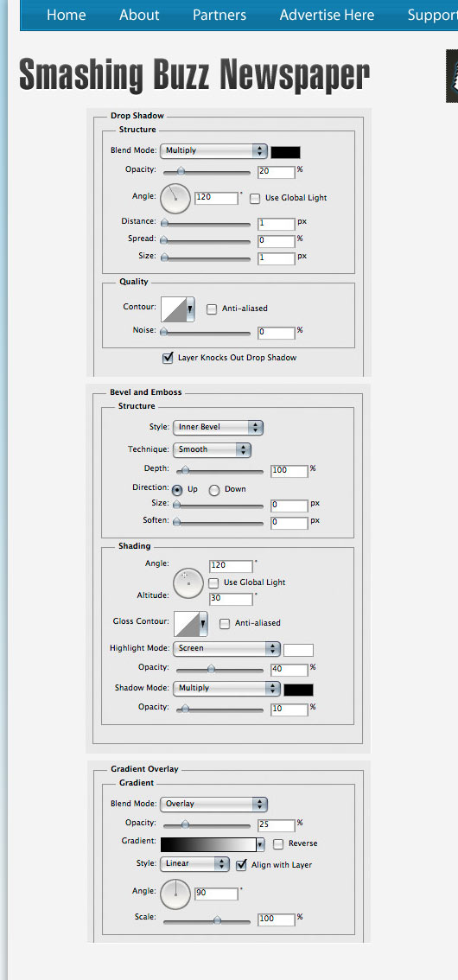Screen dimensions: 458x980
Task: Click the Smashing Buzz Newspaper logo
Action: point(194,76)
